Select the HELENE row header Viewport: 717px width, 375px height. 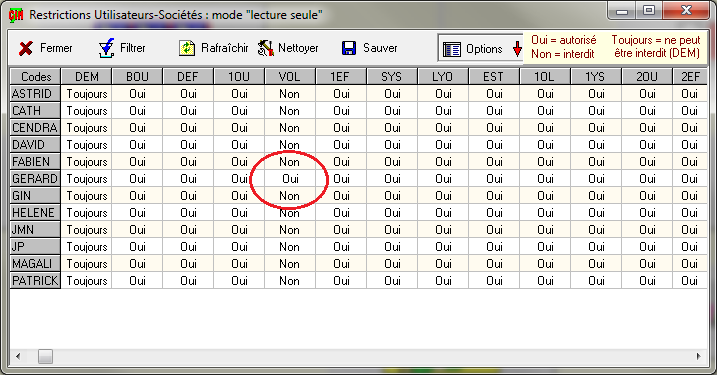[x=35, y=213]
